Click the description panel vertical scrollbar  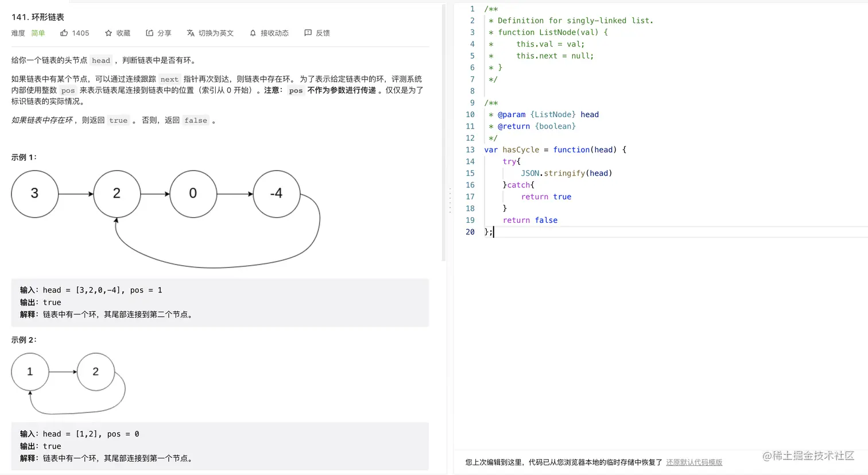point(444,132)
